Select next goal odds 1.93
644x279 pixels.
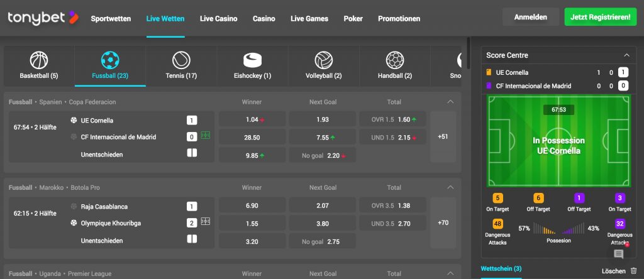(x=323, y=119)
